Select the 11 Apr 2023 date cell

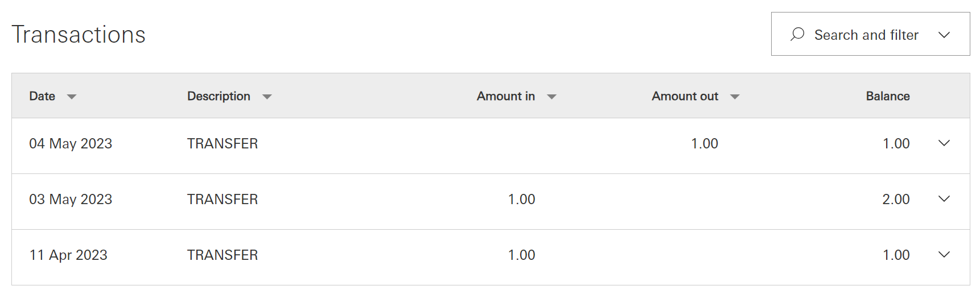pos(68,255)
